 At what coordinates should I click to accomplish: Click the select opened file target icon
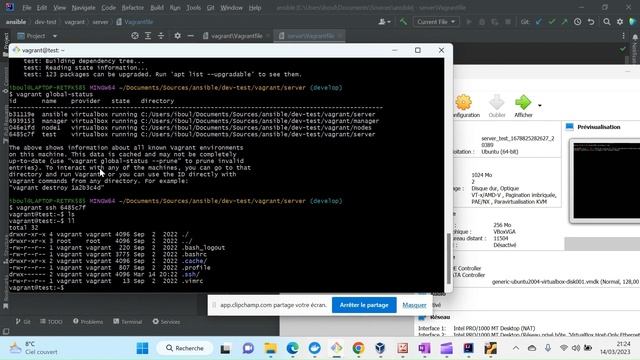[x=135, y=36]
